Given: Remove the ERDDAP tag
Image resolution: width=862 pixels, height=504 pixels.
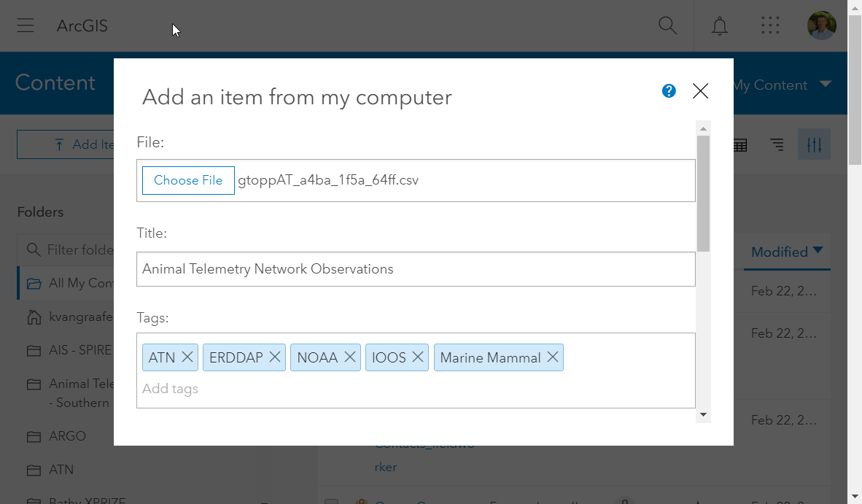Looking at the screenshot, I should pyautogui.click(x=275, y=357).
